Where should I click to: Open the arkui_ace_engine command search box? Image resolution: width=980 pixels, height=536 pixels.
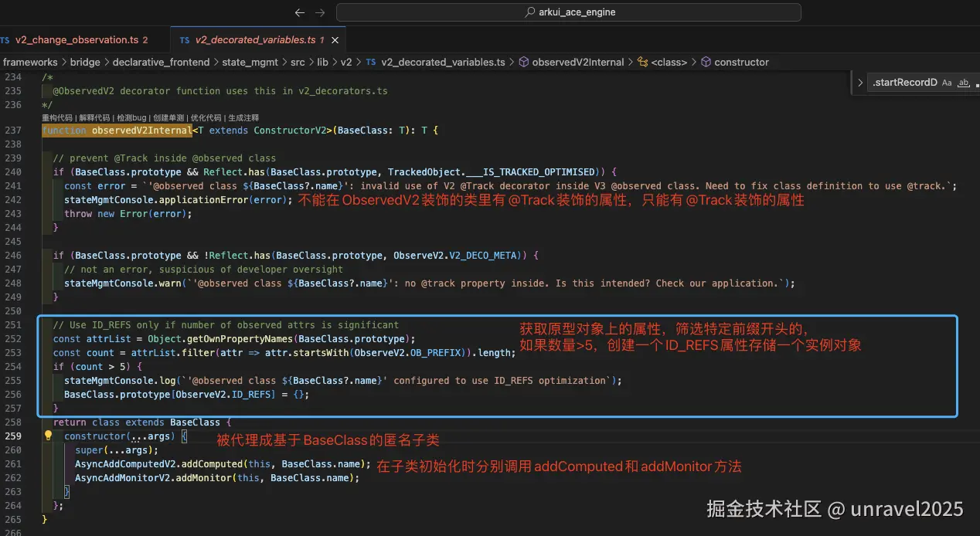tap(568, 12)
